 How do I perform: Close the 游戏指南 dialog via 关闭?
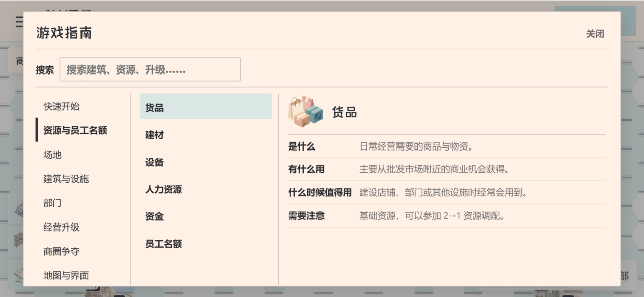595,34
